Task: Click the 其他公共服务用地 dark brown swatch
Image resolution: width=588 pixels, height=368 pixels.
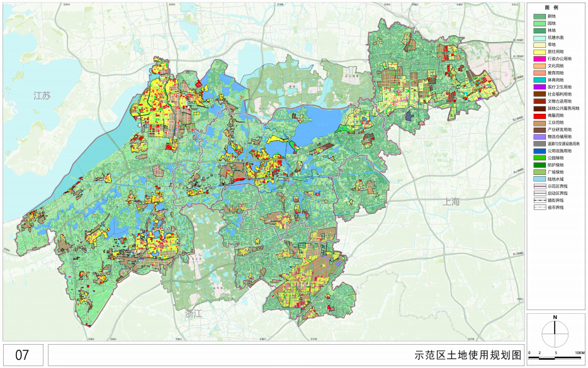Action: 540,109
